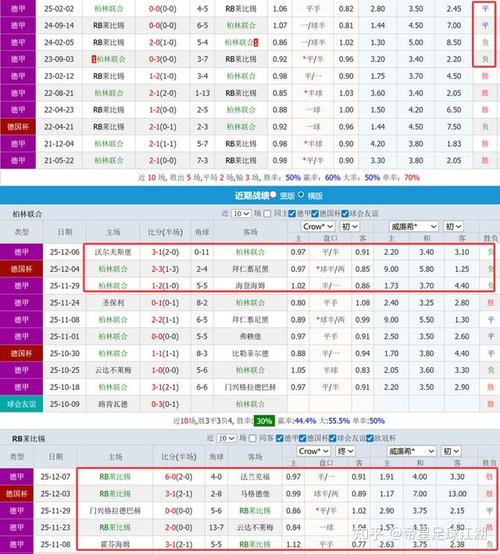Click handicap 球半/两 in 25-12-03 row
The width and height of the screenshot is (500, 554).
(326, 494)
